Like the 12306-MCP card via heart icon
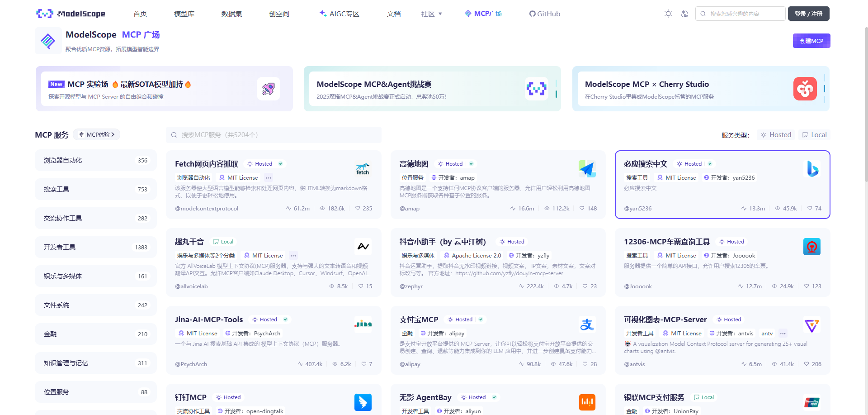Viewport: 868px width, 415px height. pyautogui.click(x=807, y=286)
